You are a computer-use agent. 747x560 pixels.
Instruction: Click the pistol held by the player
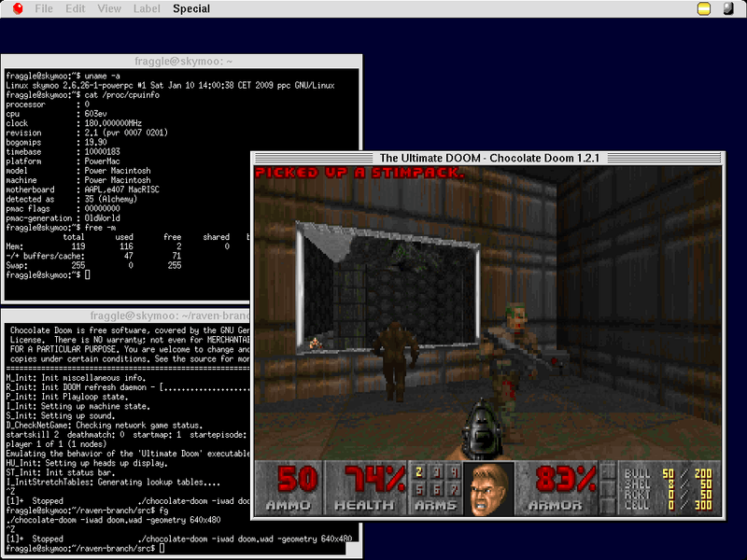pyautogui.click(x=483, y=431)
